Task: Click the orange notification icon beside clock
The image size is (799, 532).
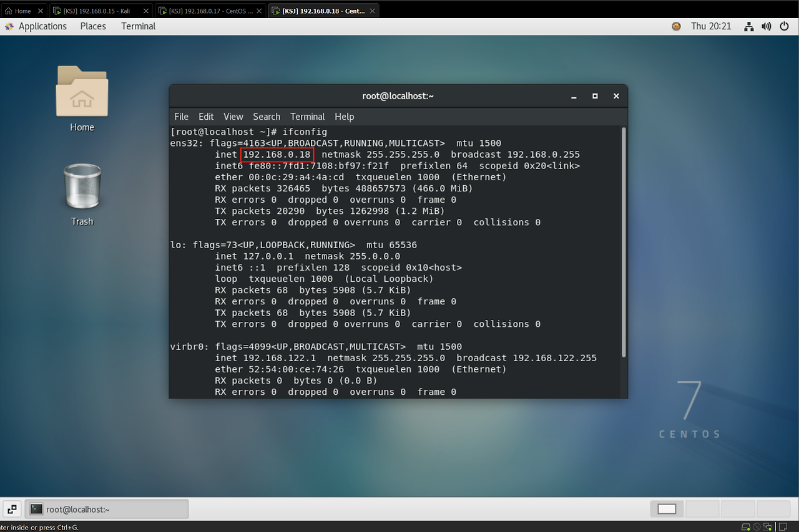Action: tap(676, 26)
